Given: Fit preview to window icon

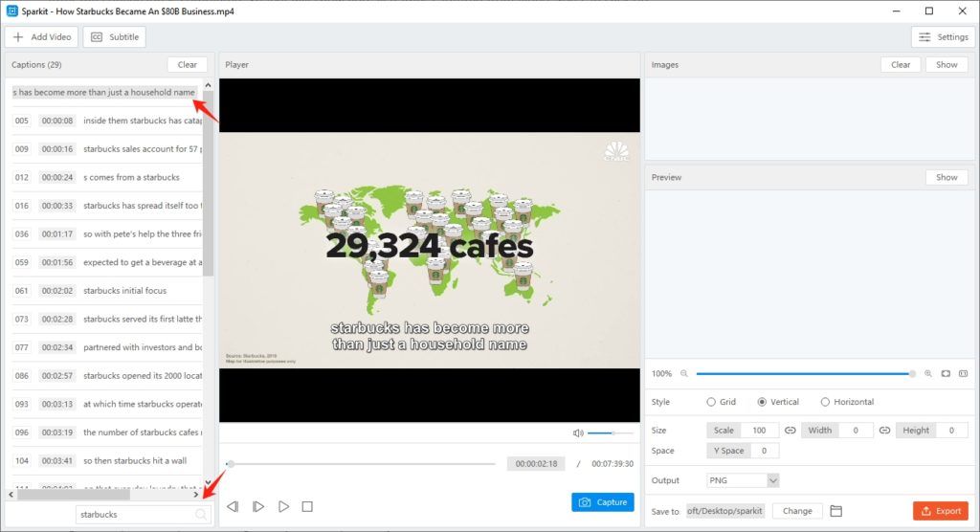Looking at the screenshot, I should (x=946, y=373).
